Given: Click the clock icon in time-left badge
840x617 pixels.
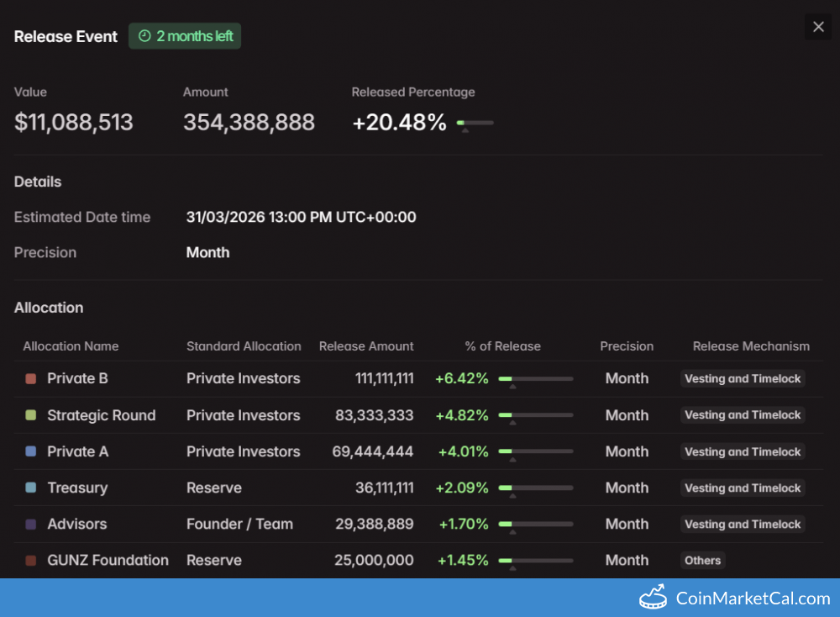Looking at the screenshot, I should click(x=144, y=36).
